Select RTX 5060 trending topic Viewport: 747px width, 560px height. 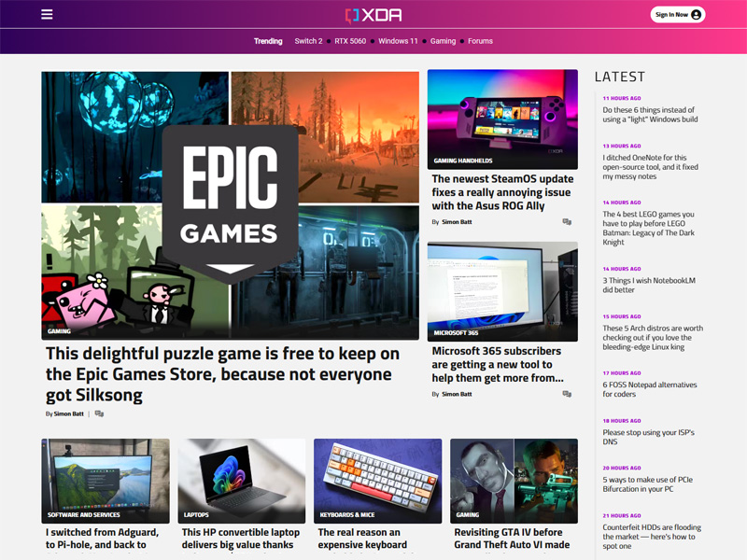pyautogui.click(x=350, y=41)
